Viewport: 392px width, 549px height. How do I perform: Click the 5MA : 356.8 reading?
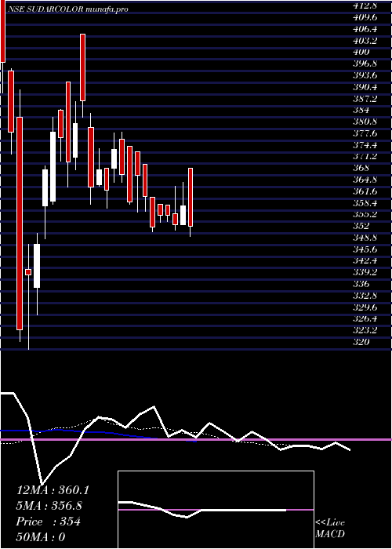pos(51,506)
